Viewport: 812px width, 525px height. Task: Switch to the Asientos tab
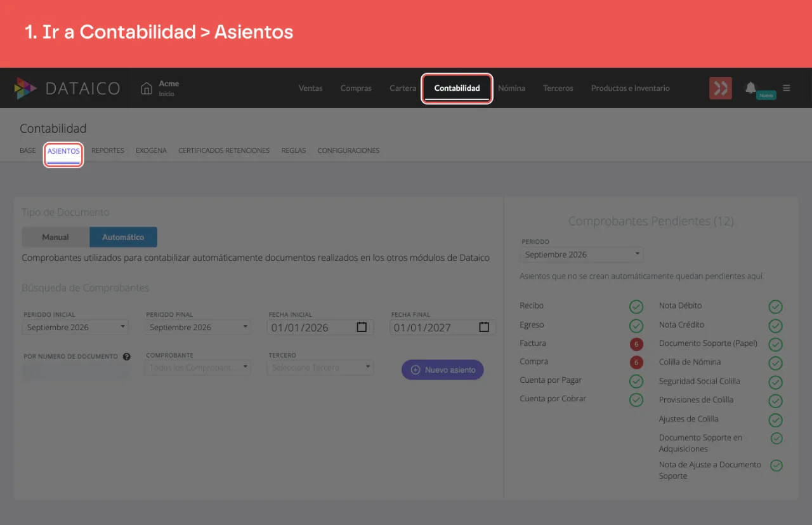pyautogui.click(x=63, y=151)
